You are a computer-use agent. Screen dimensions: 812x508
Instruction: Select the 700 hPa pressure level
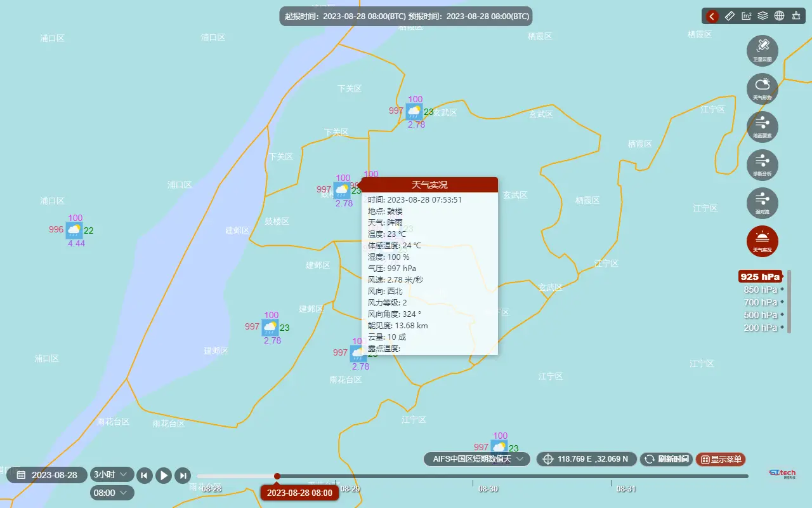click(x=759, y=302)
